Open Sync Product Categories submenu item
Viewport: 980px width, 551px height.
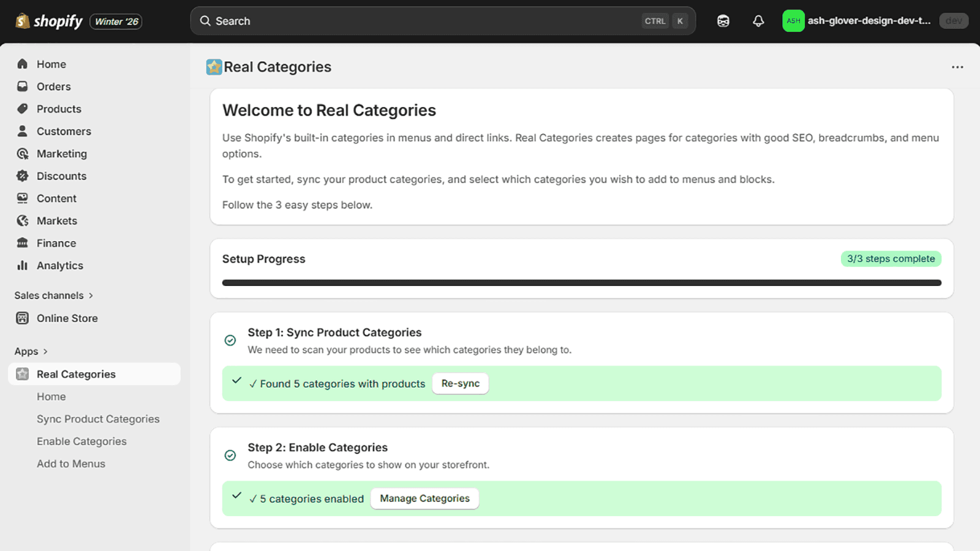pyautogui.click(x=98, y=419)
